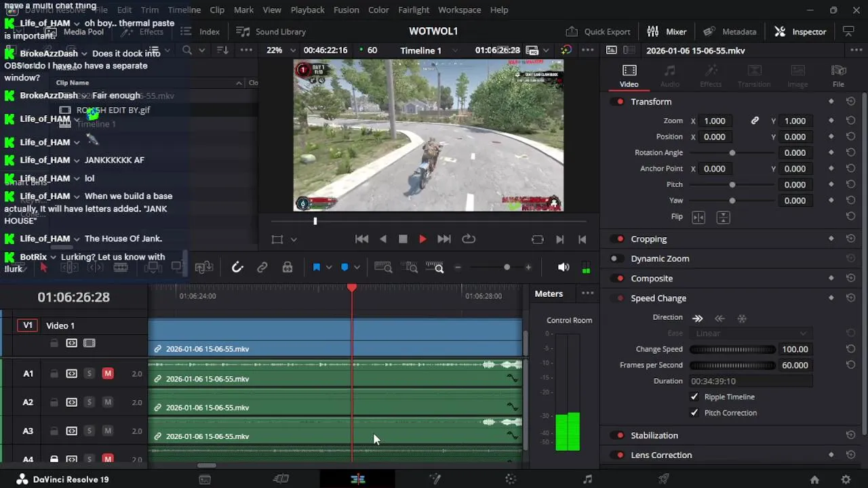Open Project Settings gear icon
This screenshot has width=868, height=488.
pyautogui.click(x=846, y=480)
